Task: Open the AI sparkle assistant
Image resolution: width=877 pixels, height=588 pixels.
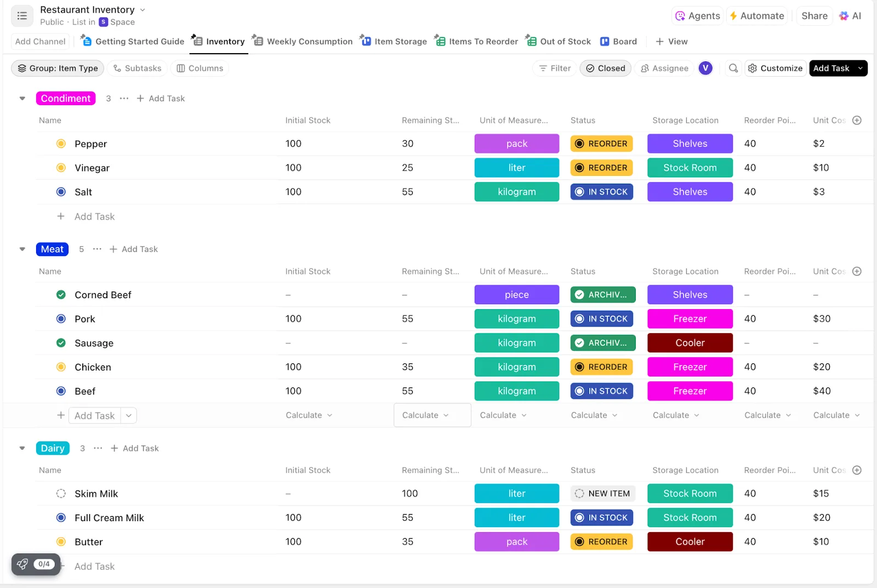Action: point(850,16)
